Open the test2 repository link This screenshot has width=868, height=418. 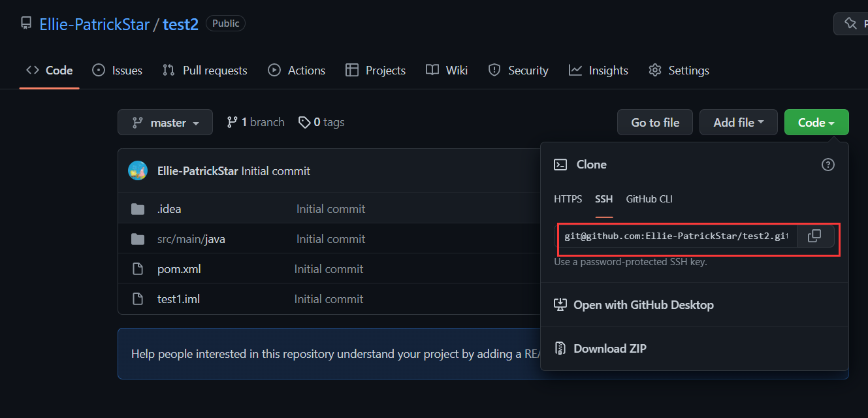point(180,24)
